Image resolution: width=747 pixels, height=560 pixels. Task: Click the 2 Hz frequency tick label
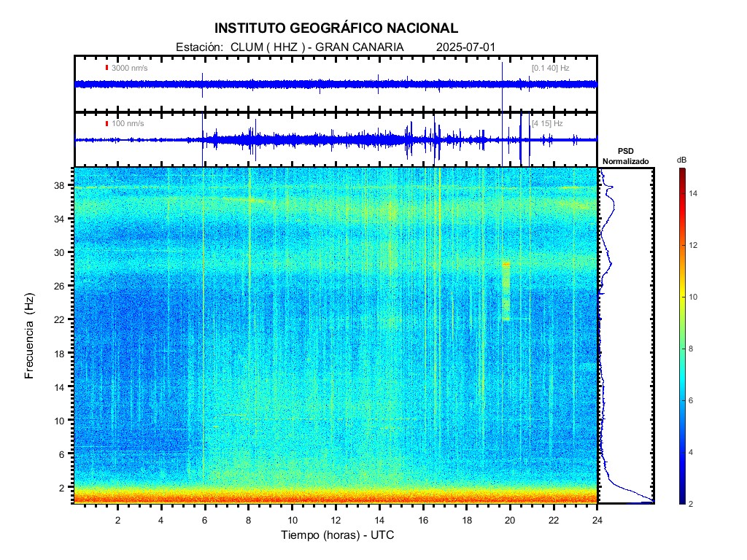61,488
